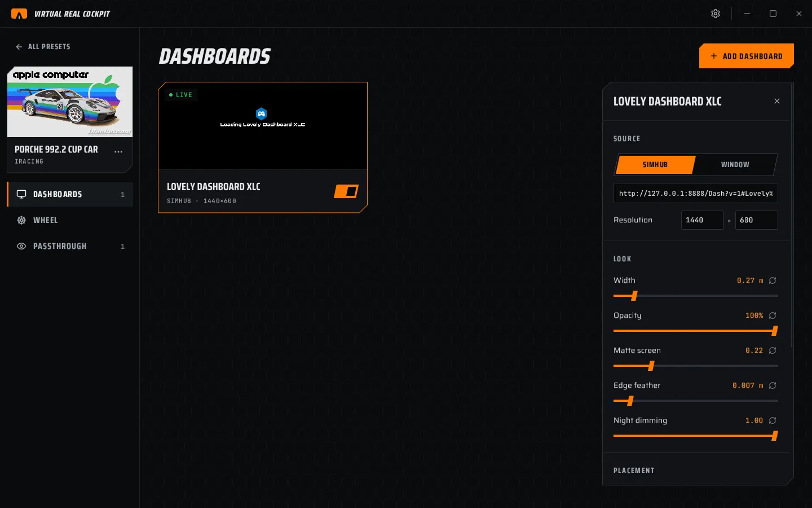Screen dimensions: 812x508
Task: Open the Porche 992.2 Cup Car options menu
Action: coord(118,151)
